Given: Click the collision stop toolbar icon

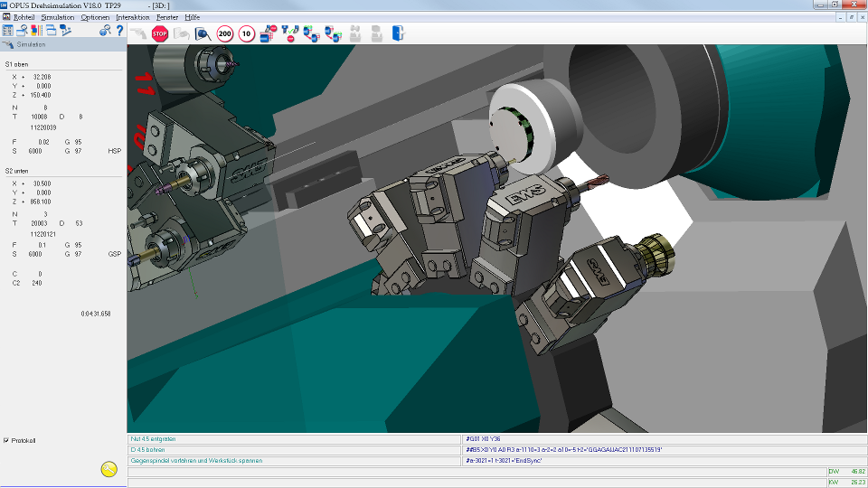Looking at the screenshot, I should tap(268, 33).
